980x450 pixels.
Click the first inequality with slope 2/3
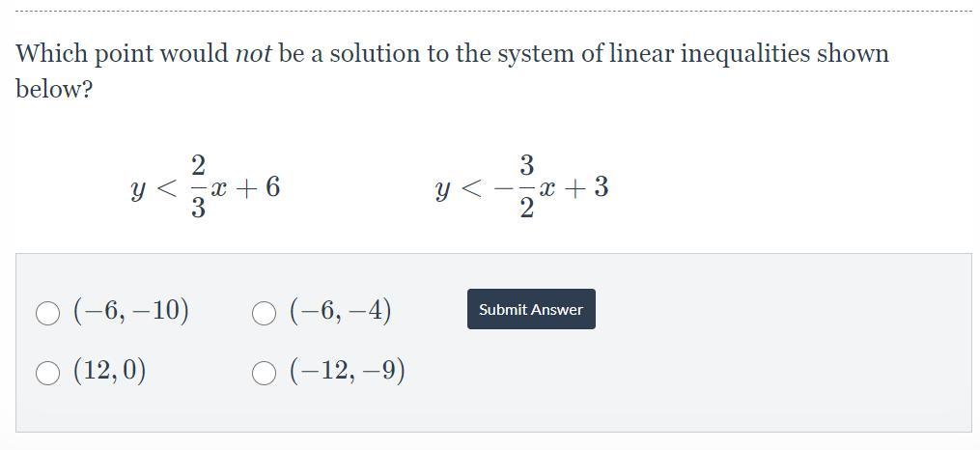[206, 187]
